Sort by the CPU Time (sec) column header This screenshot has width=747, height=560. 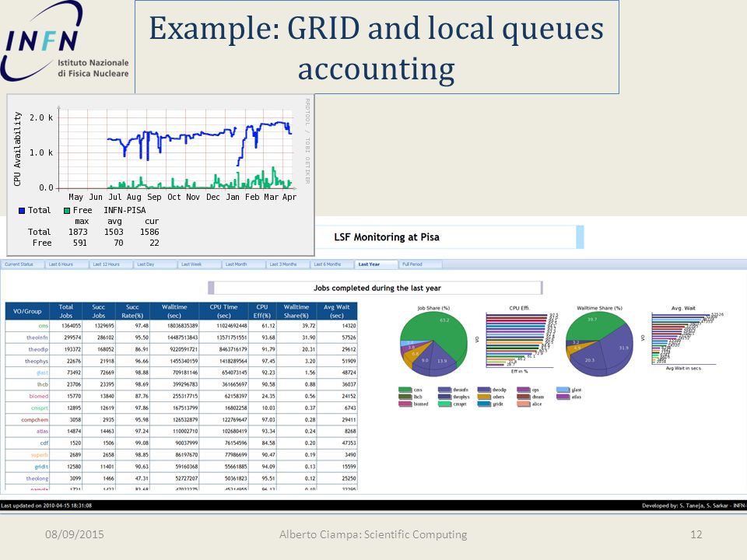pos(223,311)
